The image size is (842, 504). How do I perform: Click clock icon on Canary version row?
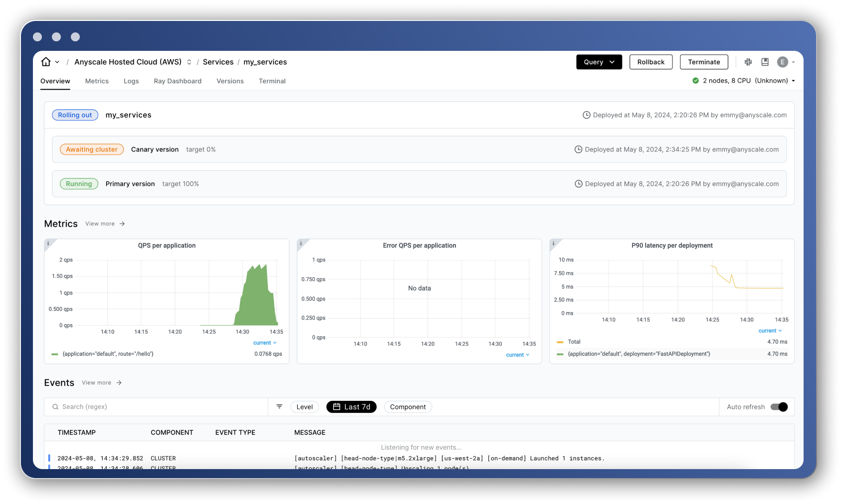(579, 150)
